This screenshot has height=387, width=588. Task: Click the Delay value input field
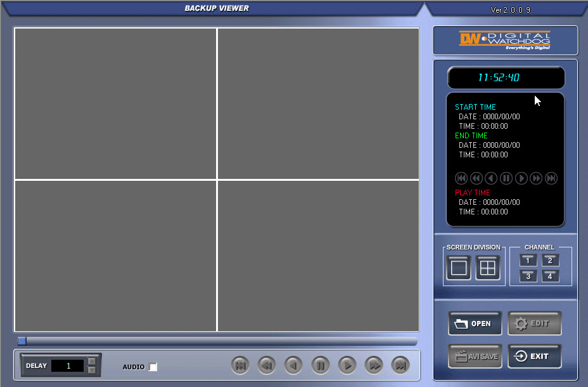coord(67,365)
